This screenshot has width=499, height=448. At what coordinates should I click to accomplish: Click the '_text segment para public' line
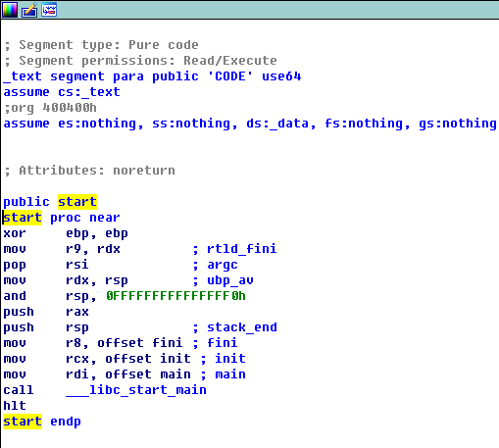coord(152,76)
